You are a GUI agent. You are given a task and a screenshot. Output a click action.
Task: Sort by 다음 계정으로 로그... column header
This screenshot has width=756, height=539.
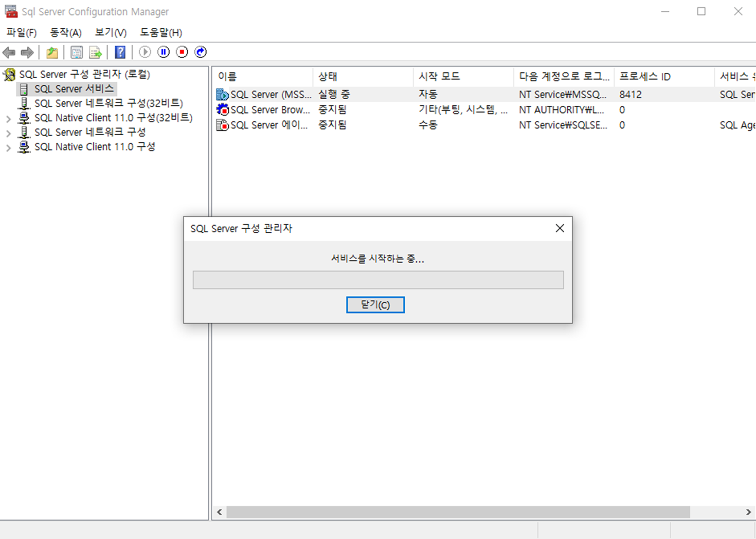(564, 77)
